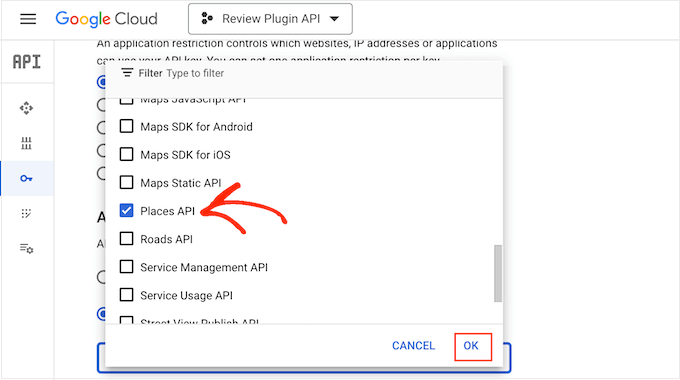Screen dimensions: 680x380
Task: Click the project hexagon icon in selector
Action: point(207,19)
